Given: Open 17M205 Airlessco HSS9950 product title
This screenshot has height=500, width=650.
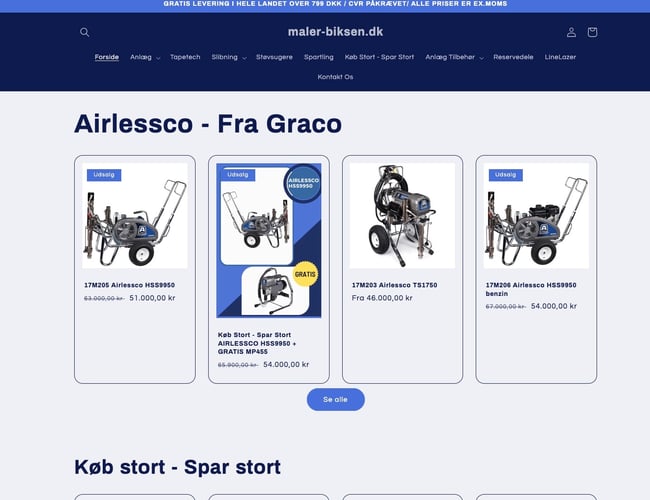Looking at the screenshot, I should (129, 285).
